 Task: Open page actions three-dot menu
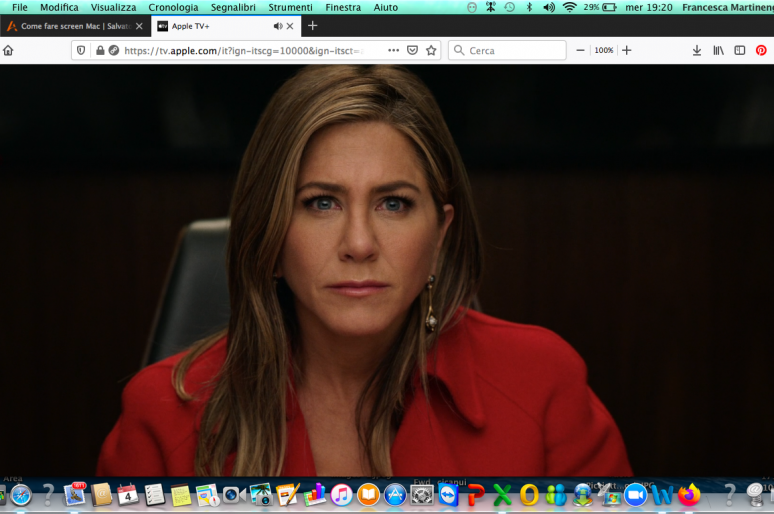pos(393,50)
